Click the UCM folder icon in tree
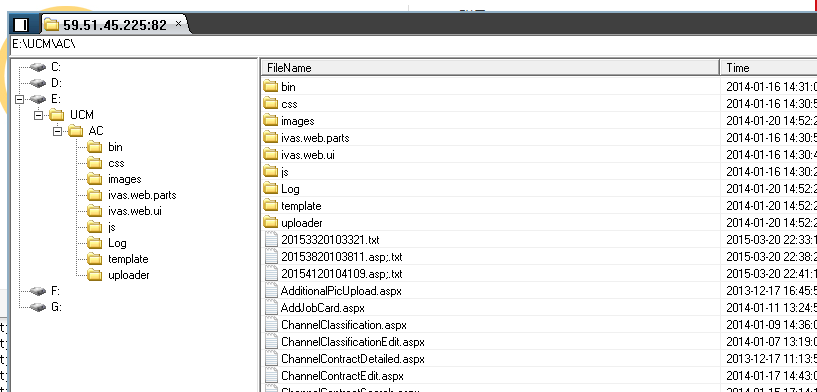Viewport: 817px width, 392px height. (56, 115)
